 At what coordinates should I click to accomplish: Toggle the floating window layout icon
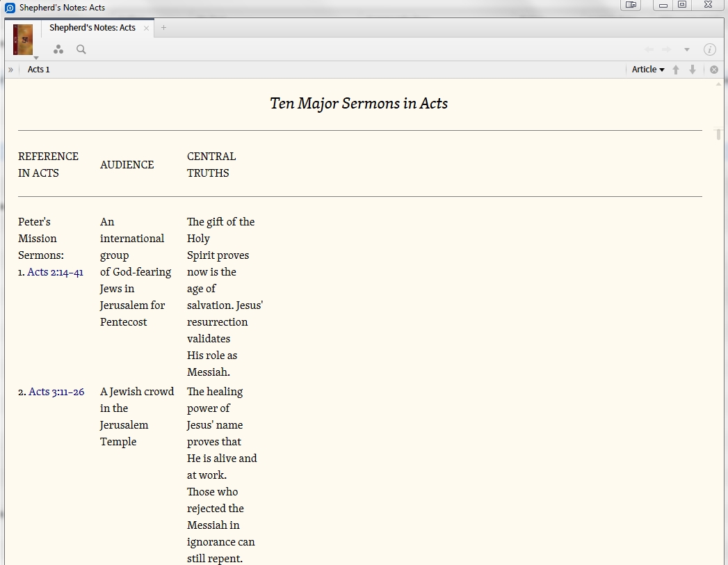pos(631,5)
